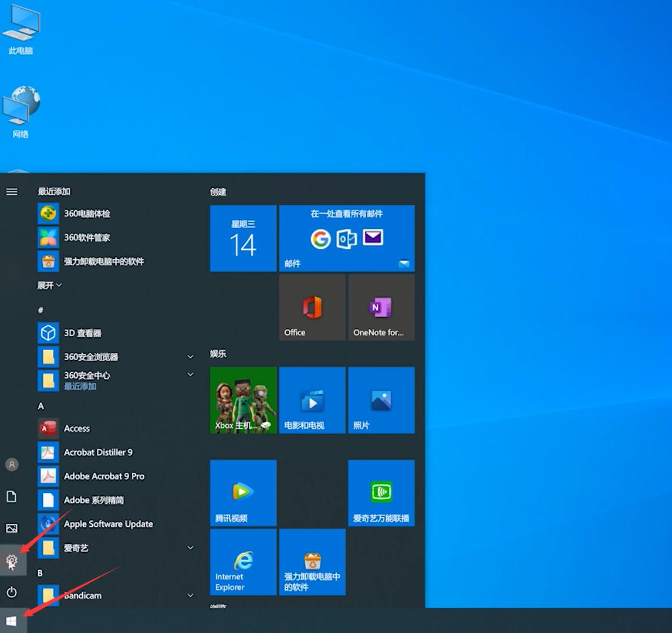Screen dimensions: 672x633
Task: Jump to apps via the letter A header
Action: pos(40,405)
